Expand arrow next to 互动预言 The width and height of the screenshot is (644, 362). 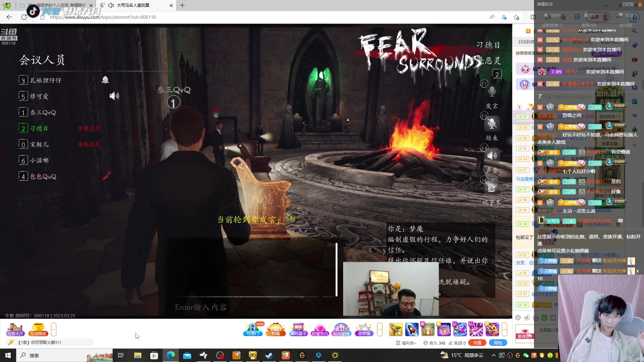click(54, 329)
